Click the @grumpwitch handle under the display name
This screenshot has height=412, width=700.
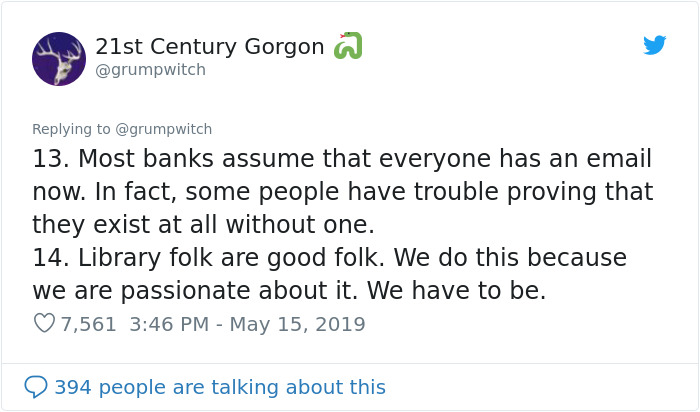pos(150,70)
